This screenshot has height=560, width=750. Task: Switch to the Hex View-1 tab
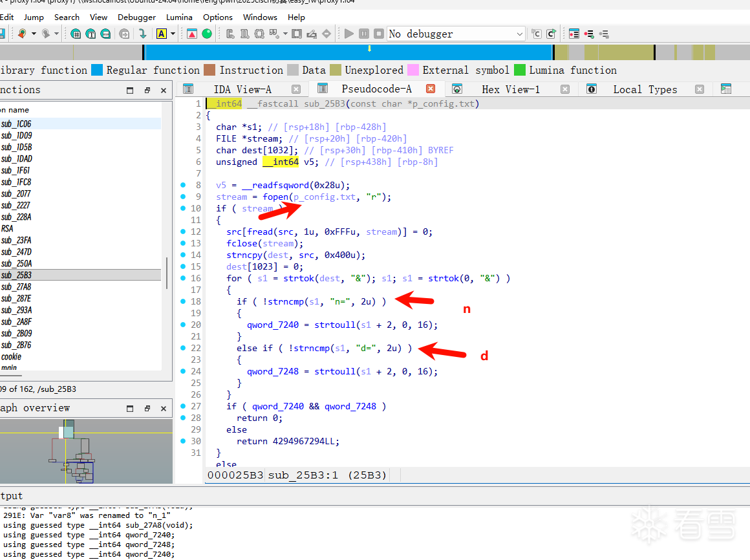(x=510, y=89)
